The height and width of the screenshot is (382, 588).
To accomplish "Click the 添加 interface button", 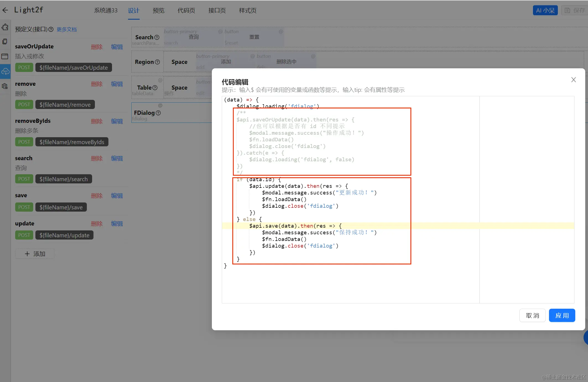I will pyautogui.click(x=35, y=254).
